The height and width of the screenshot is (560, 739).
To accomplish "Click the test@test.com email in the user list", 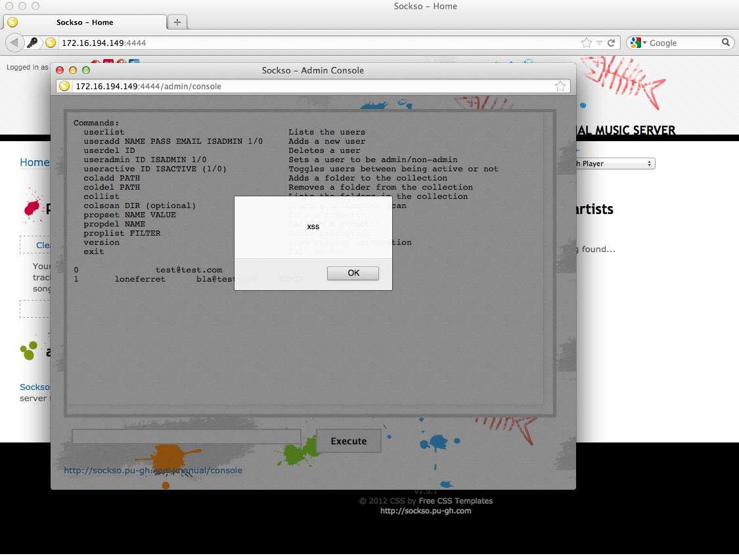I will pos(189,270).
